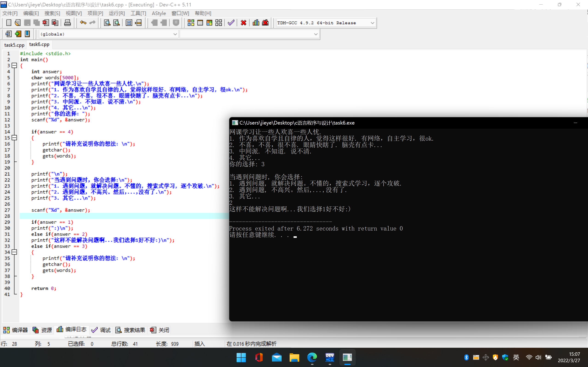Open the 运行[R] menu
588x367 pixels.
(117, 13)
